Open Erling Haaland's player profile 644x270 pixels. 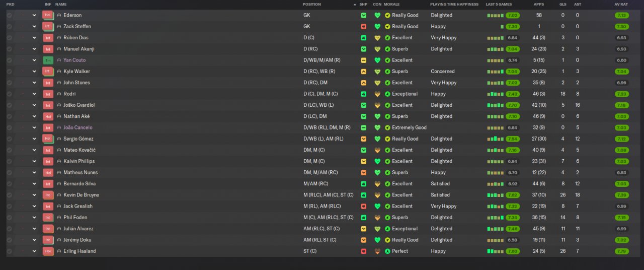coord(79,251)
